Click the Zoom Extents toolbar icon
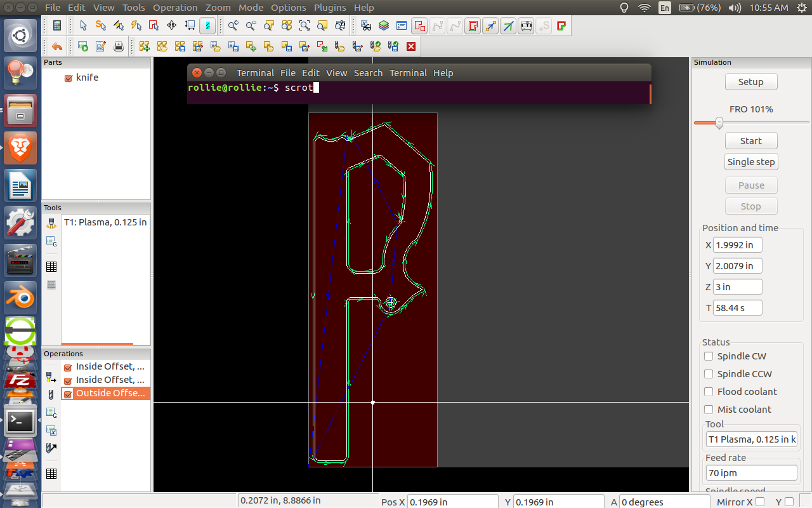This screenshot has width=812, height=508. tap(304, 25)
